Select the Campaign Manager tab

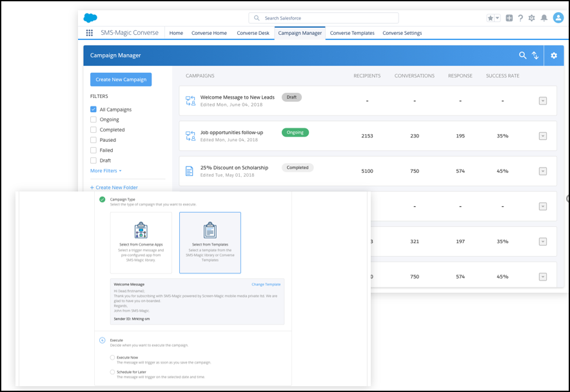pos(300,33)
